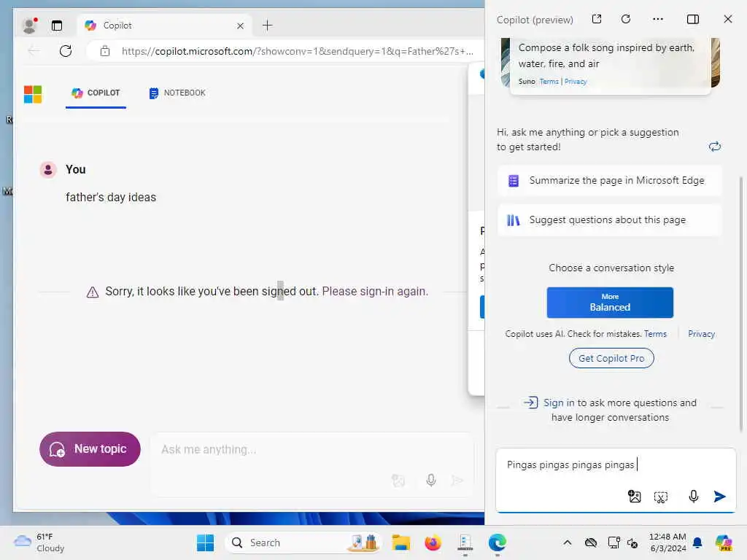Screen dimensions: 747x560
Task: Click the taskbar Search box
Action: pos(303,542)
